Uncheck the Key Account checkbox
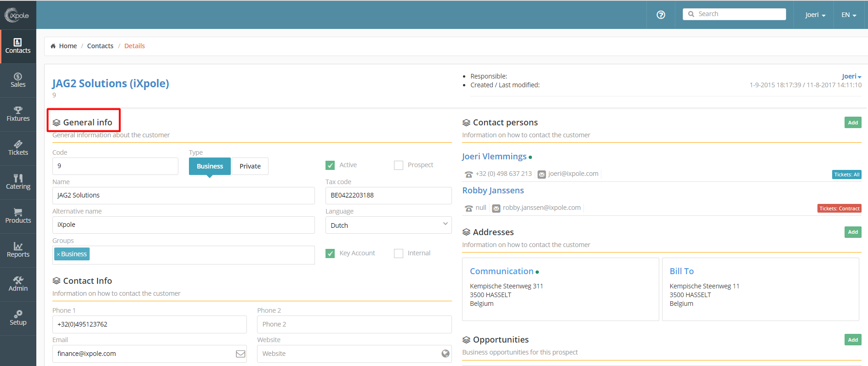This screenshot has width=868, height=366. (x=330, y=253)
